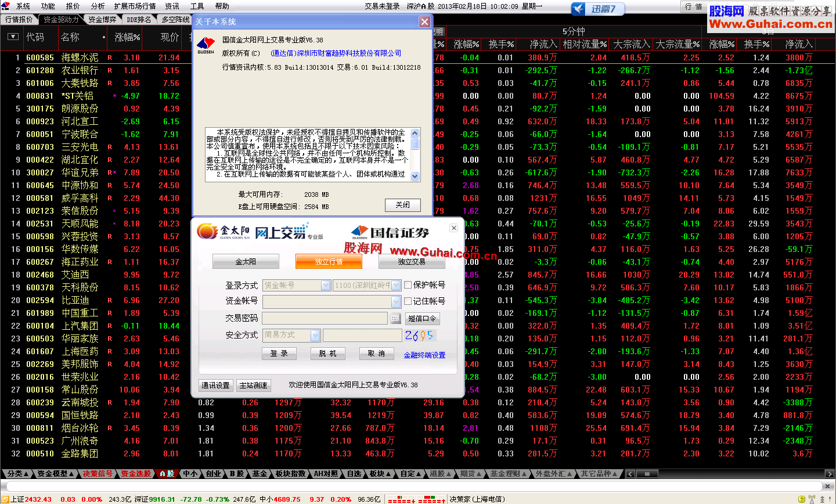Click the signal antenna icon in status bar

click(812, 499)
